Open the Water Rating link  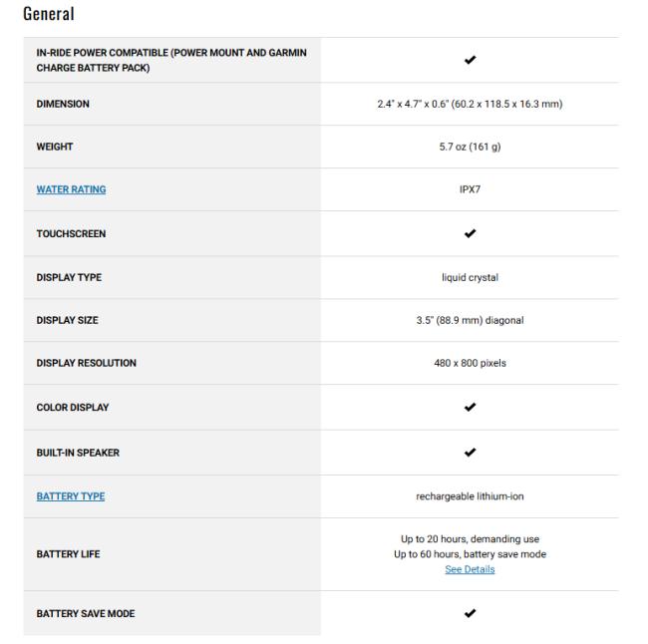coord(71,189)
